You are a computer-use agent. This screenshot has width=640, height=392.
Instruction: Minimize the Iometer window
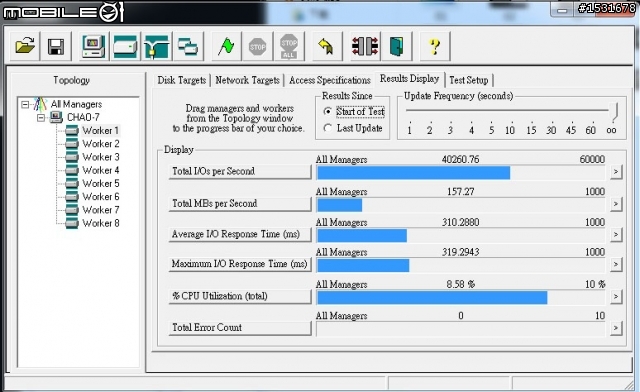pyautogui.click(x=562, y=10)
